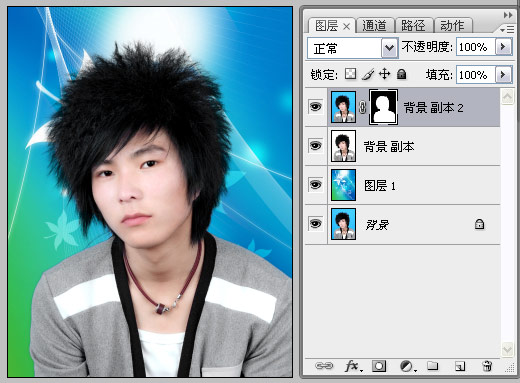Viewport: 520px width, 383px height.
Task: Switch to the 图层 tab
Action: point(326,26)
